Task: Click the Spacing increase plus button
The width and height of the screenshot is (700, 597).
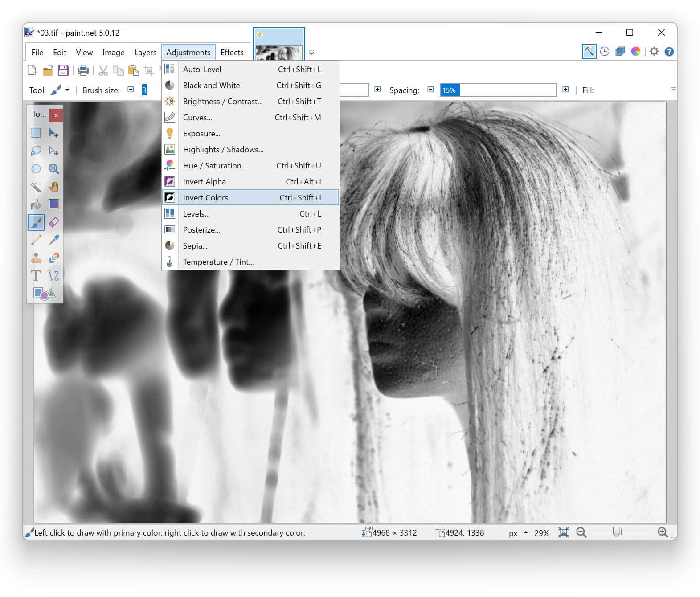Action: coord(565,90)
